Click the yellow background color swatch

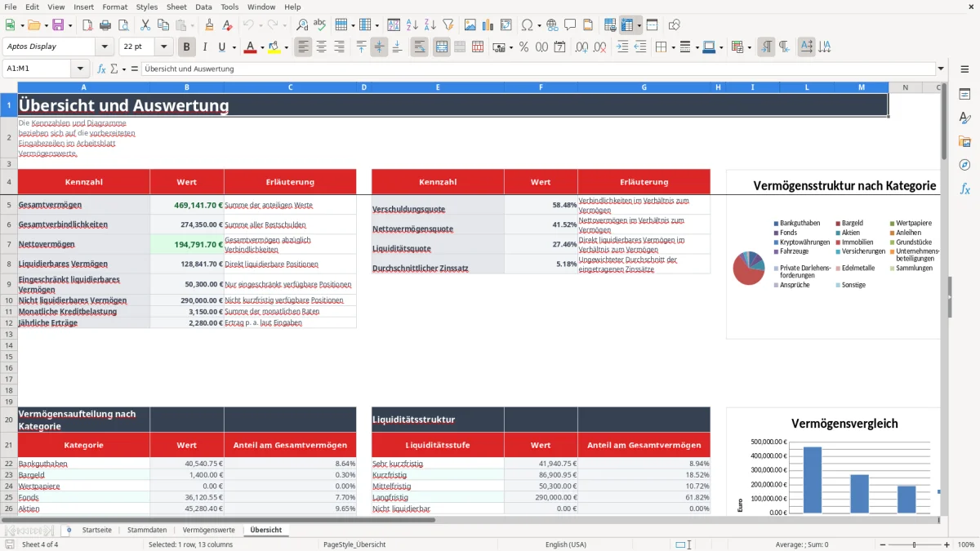click(274, 47)
